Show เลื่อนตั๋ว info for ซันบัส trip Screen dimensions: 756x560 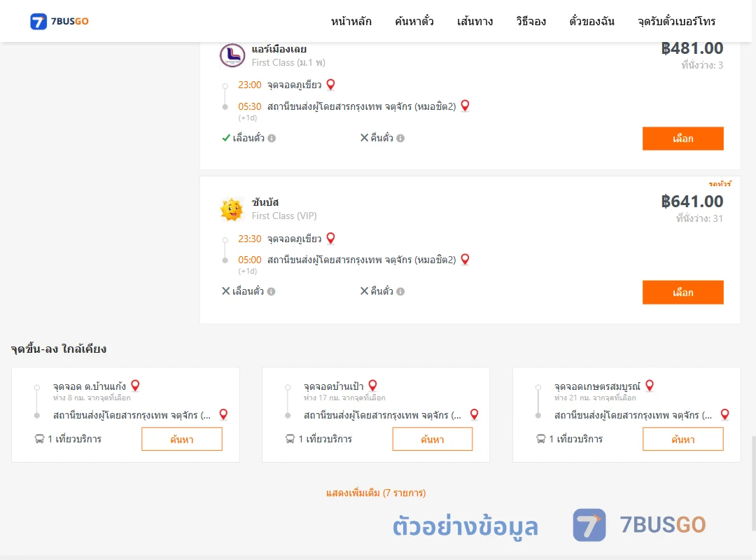[x=272, y=291]
